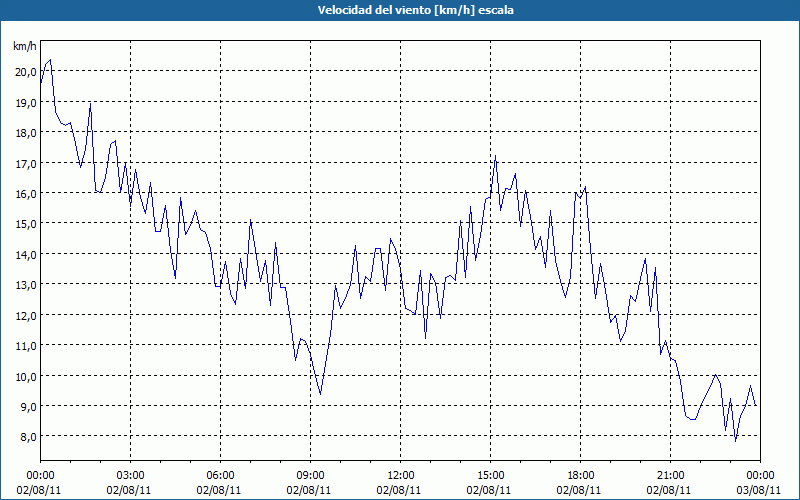Click the "11,0" y-axis label
Screen dimensions: 800x500
[x=26, y=345]
